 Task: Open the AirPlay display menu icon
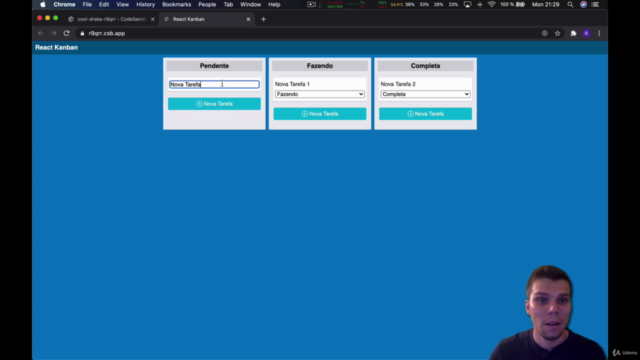467,4
